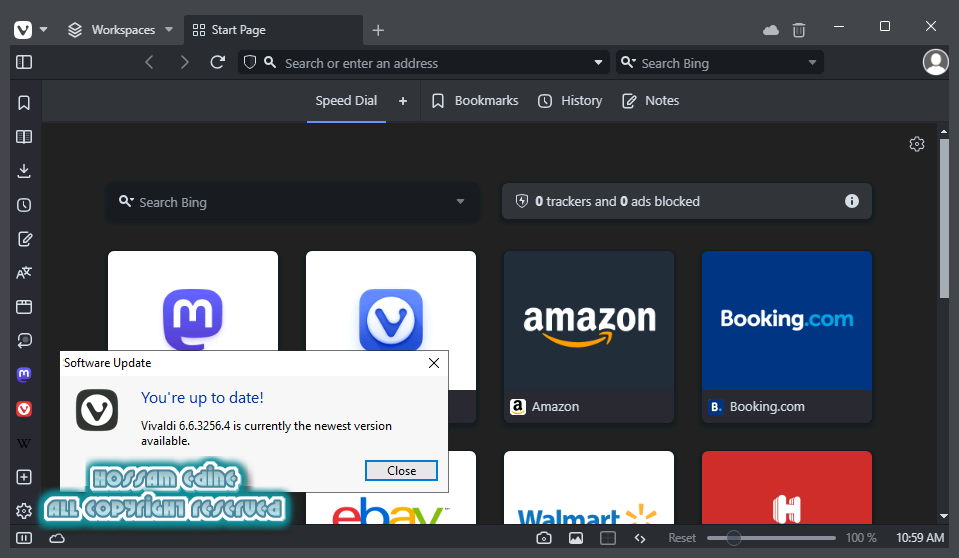Expand the Vivaldi menu dropdown arrow
The image size is (959, 558).
point(43,29)
